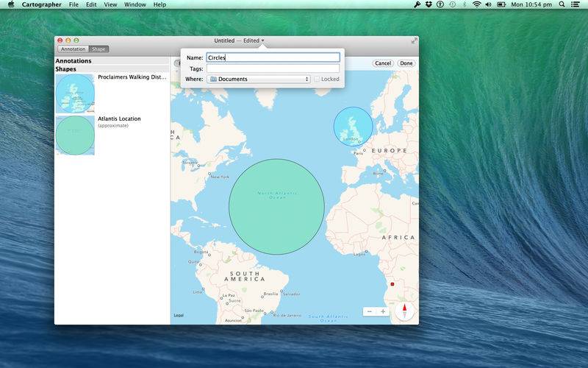This screenshot has width=588, height=368.
Task: Click the Cancel button
Action: [383, 63]
